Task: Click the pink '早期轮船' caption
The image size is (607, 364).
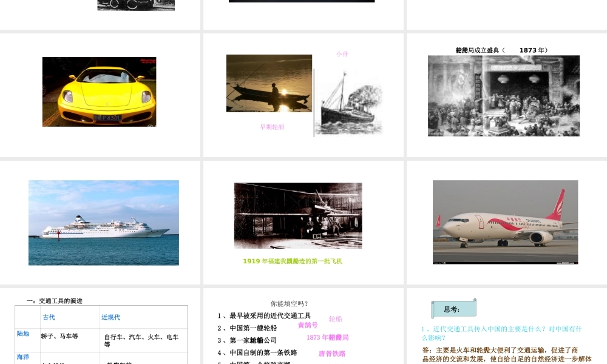Action: point(272,127)
